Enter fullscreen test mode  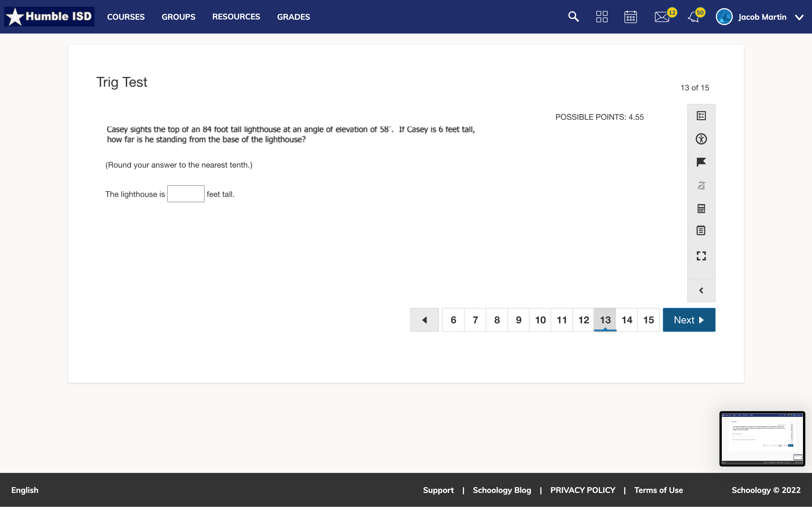click(x=701, y=256)
